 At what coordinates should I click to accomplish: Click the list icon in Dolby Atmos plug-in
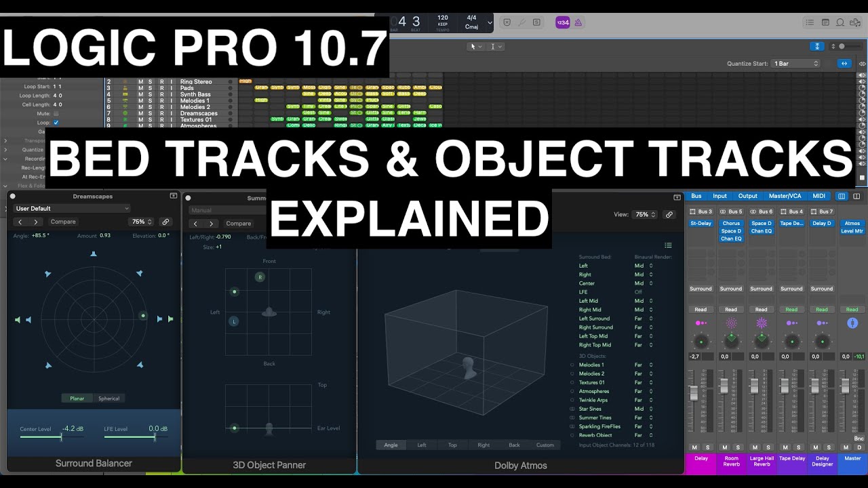[x=668, y=245]
